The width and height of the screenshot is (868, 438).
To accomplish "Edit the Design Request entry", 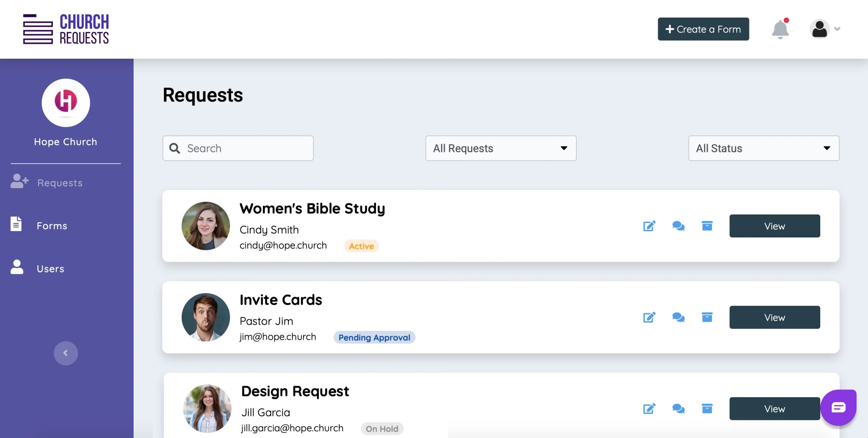I will tap(649, 408).
